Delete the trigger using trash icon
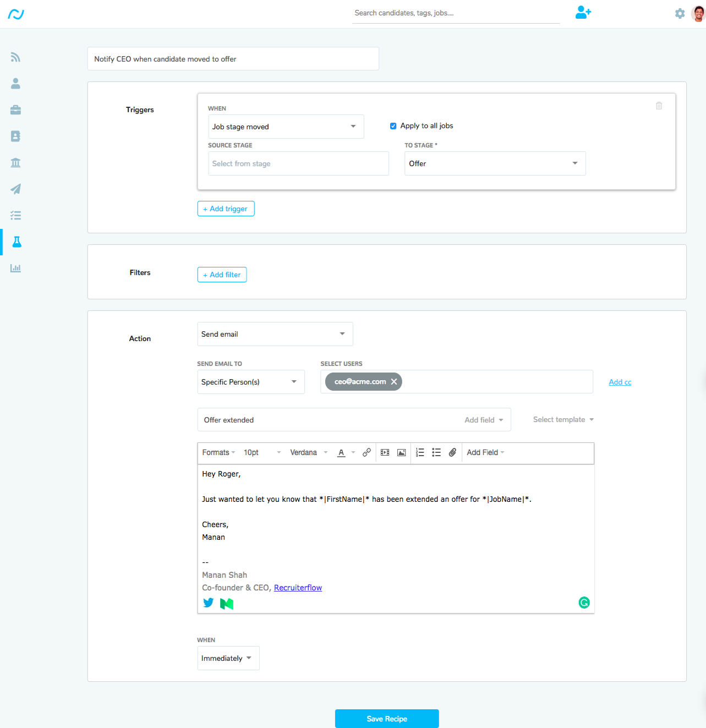This screenshot has height=728, width=706. [x=659, y=106]
